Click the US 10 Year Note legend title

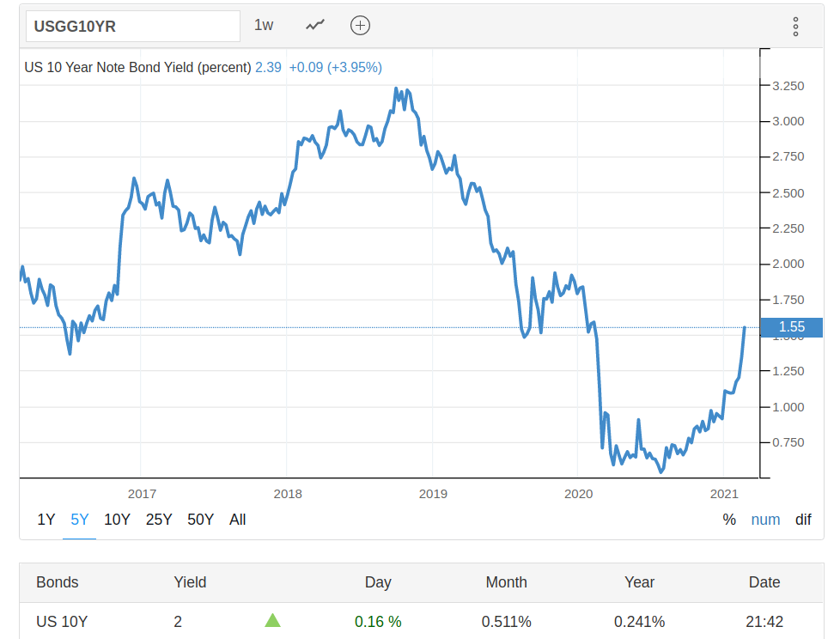coord(137,67)
